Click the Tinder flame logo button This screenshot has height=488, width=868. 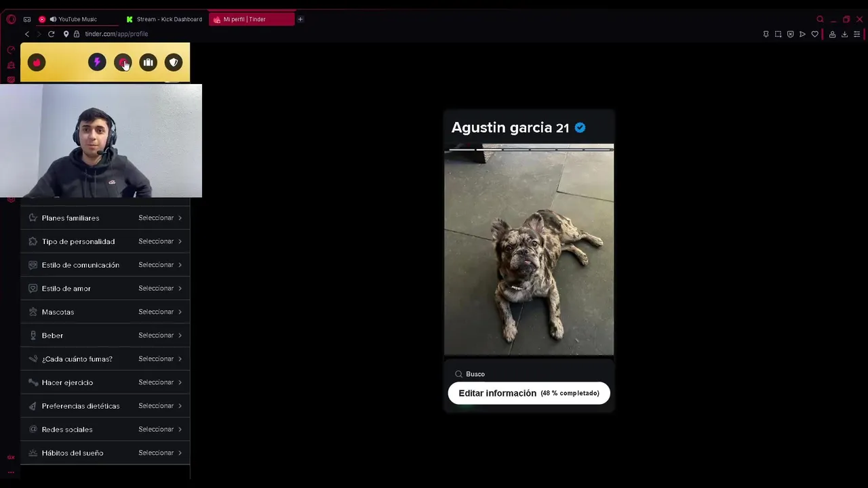click(37, 62)
